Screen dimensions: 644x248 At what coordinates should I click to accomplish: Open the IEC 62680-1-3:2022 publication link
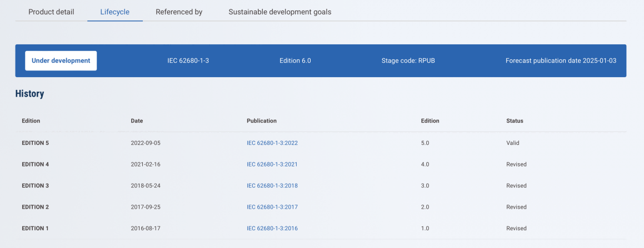pos(272,143)
